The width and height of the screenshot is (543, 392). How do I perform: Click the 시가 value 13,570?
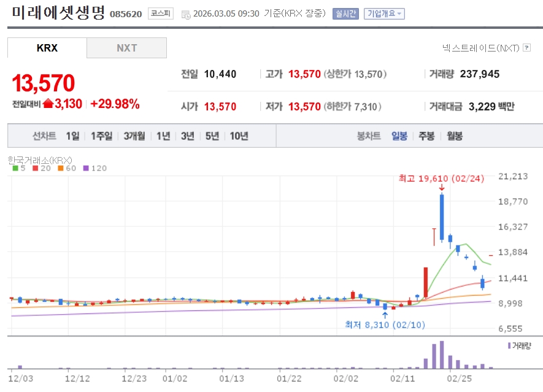tap(220, 107)
